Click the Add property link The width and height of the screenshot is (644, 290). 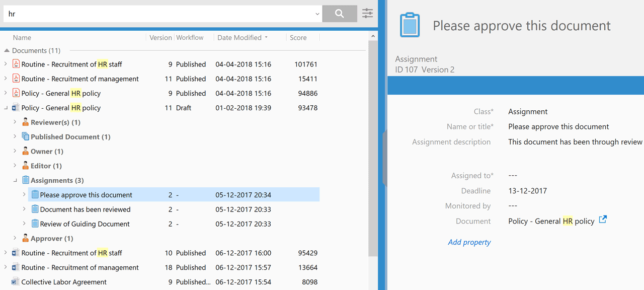click(469, 242)
